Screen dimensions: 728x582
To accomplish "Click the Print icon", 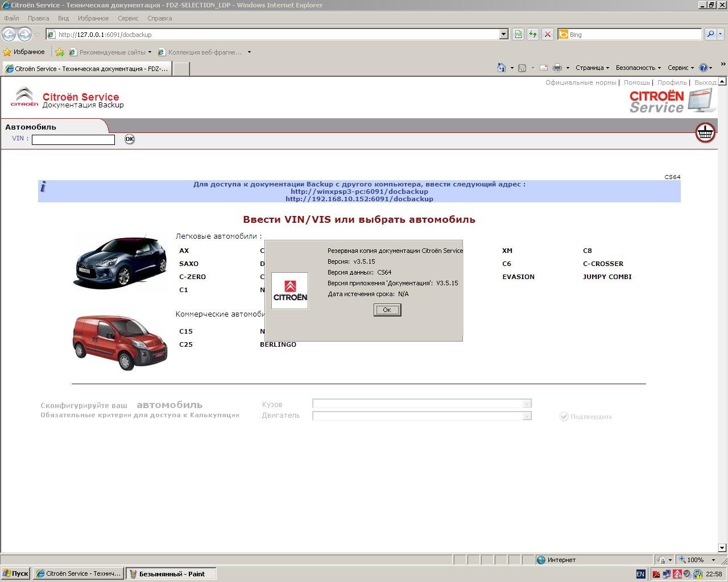I will (557, 68).
